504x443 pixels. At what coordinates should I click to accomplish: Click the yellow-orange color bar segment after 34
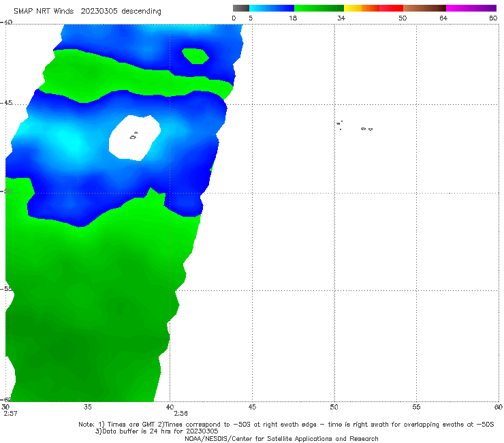(x=362, y=8)
